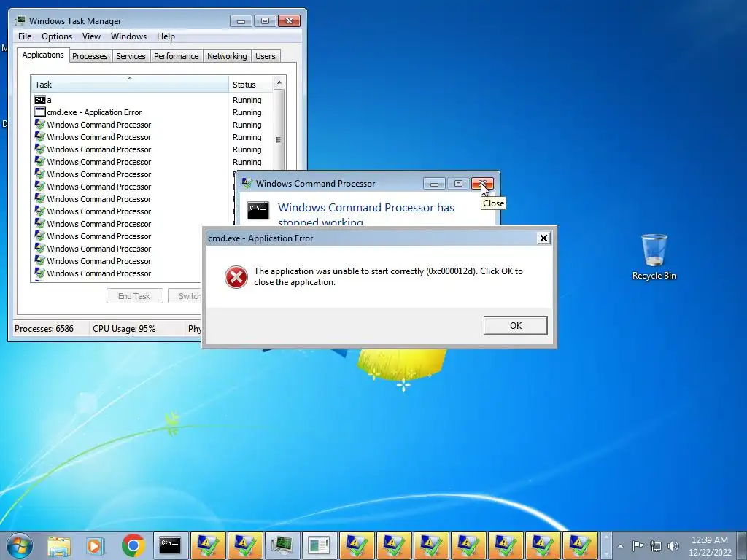747x560 pixels.
Task: Close the Windows Command Processor window
Action: pyautogui.click(x=482, y=183)
